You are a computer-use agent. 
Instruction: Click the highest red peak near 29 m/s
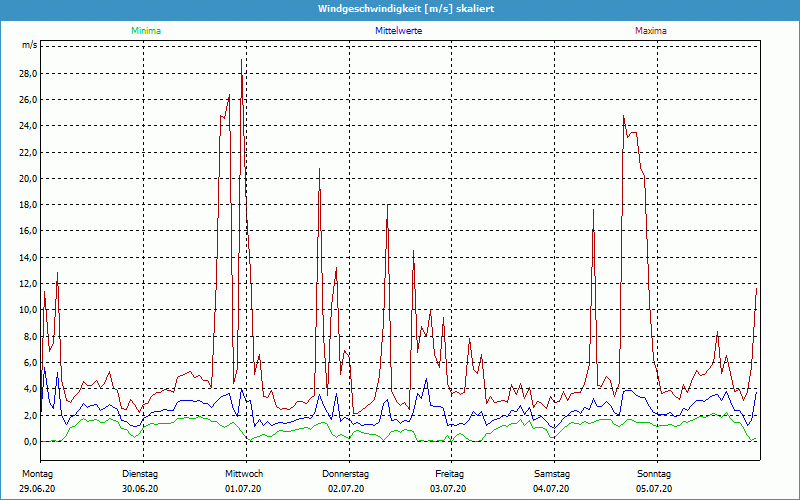pos(241,60)
